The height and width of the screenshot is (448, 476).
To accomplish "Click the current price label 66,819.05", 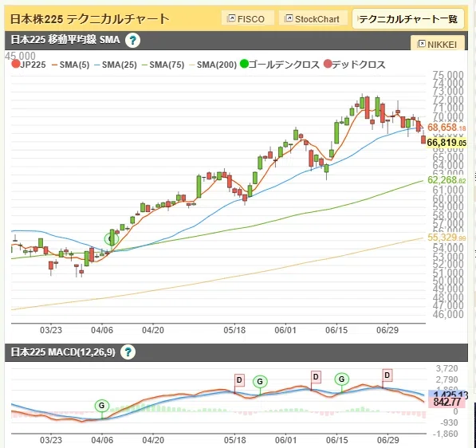I will point(446,143).
